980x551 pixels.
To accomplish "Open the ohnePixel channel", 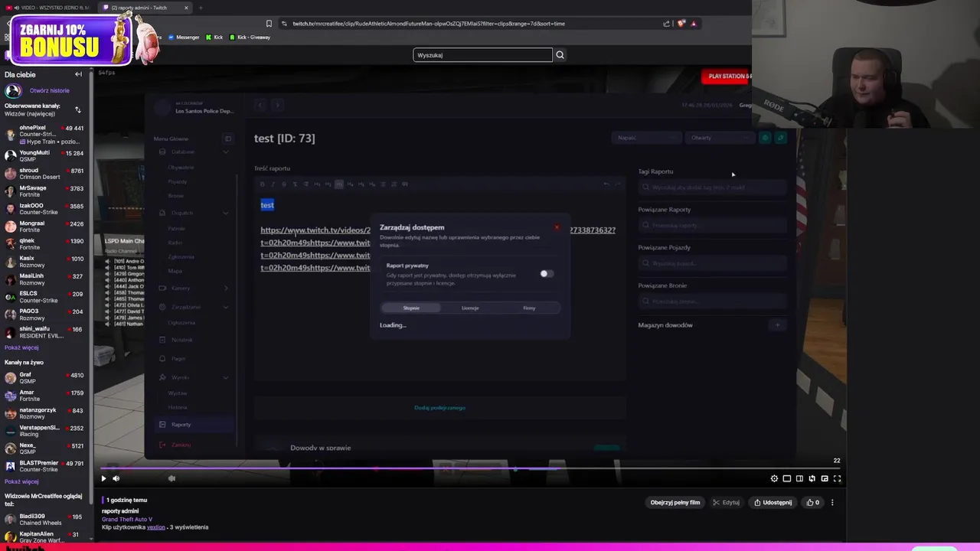I will pyautogui.click(x=44, y=135).
